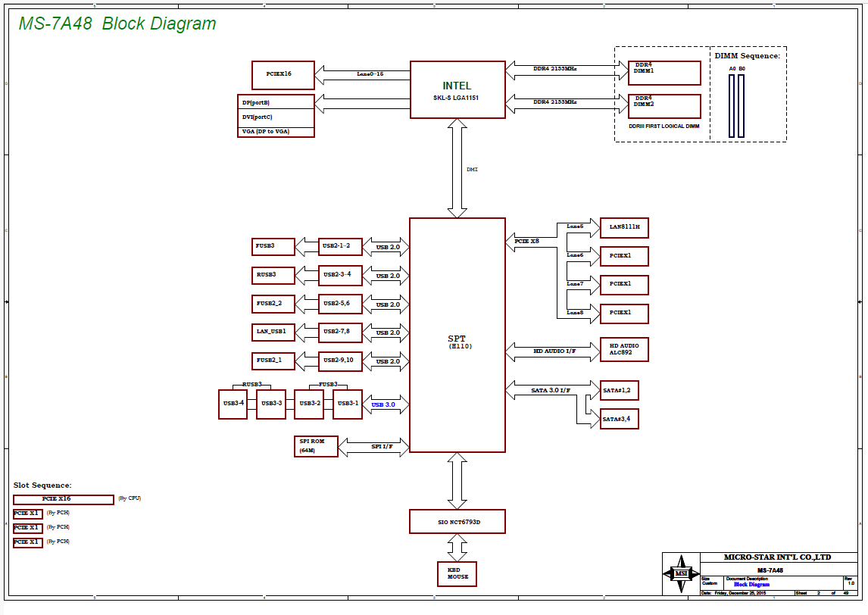
Task: Click the B0 DIMM slot bar
Action: click(742, 106)
